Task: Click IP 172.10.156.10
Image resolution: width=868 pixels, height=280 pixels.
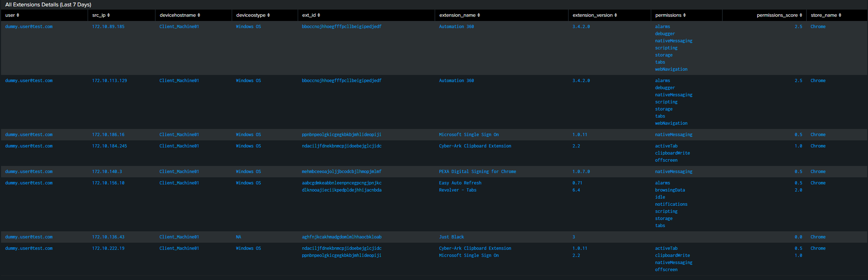Action: pos(108,183)
